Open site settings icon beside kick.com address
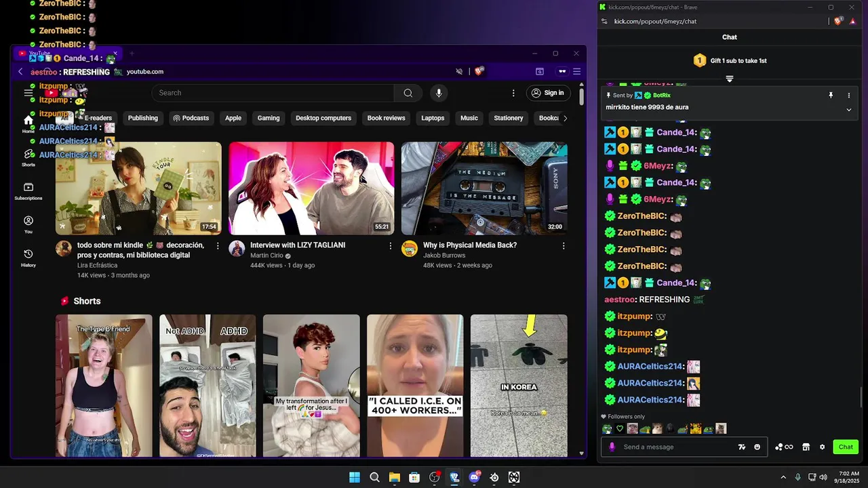 coord(605,21)
